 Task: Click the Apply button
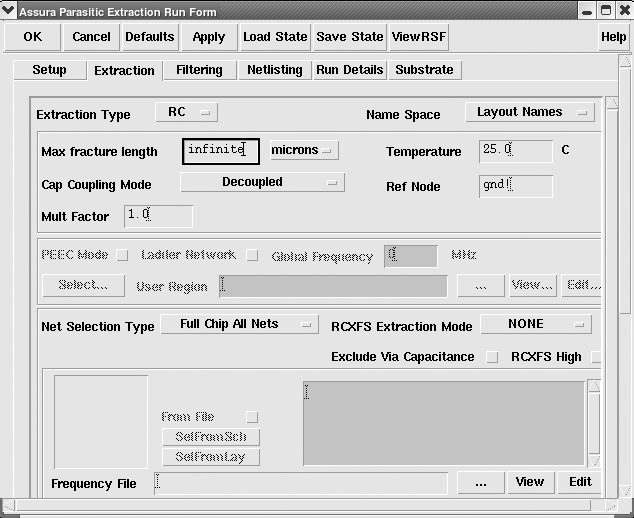click(x=209, y=37)
